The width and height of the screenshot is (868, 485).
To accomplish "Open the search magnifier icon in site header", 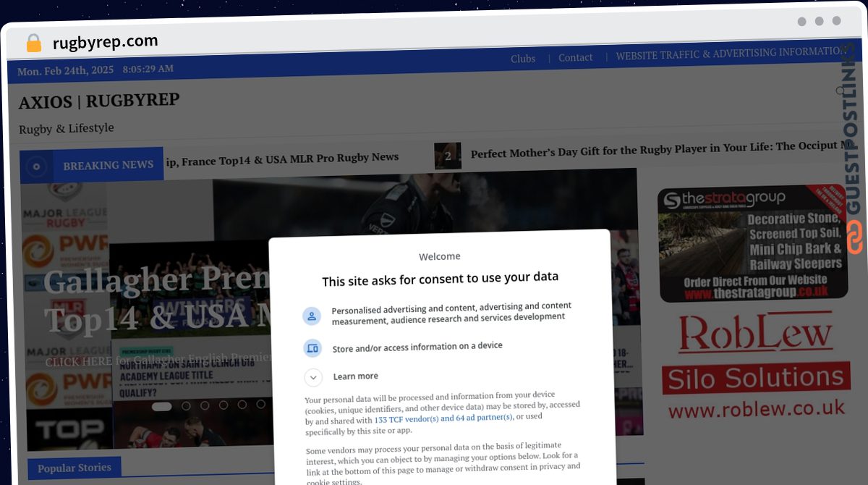I will [841, 91].
